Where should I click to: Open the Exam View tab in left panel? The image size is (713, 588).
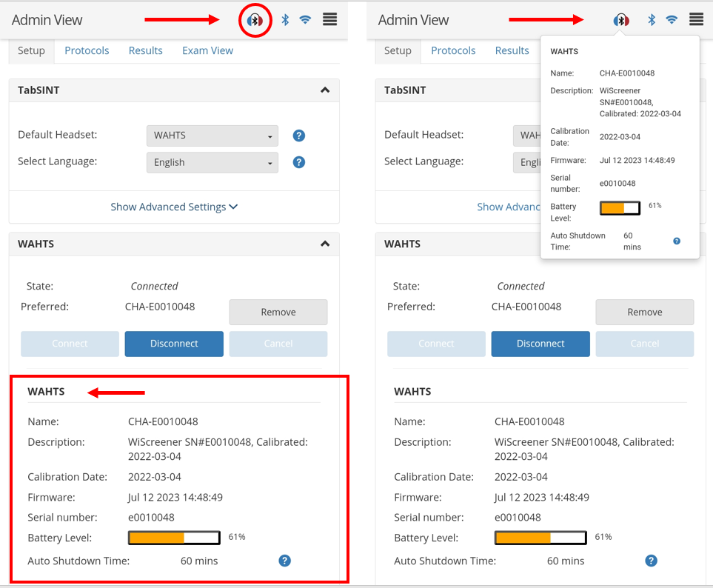207,50
